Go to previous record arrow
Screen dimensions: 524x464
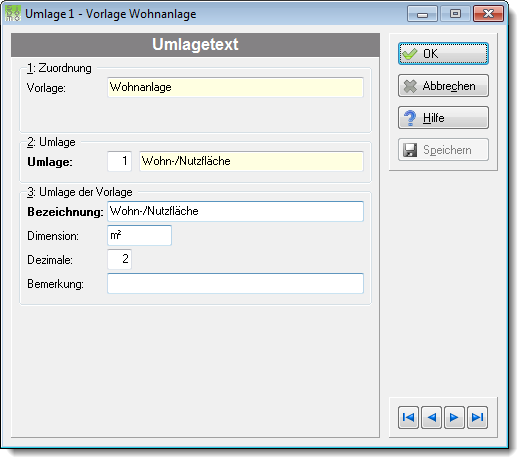tap(431, 417)
